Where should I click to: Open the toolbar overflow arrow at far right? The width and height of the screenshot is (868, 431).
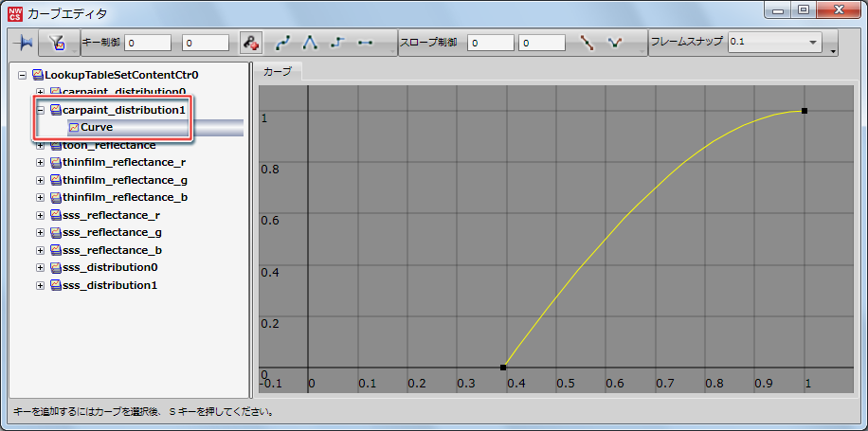(x=834, y=50)
